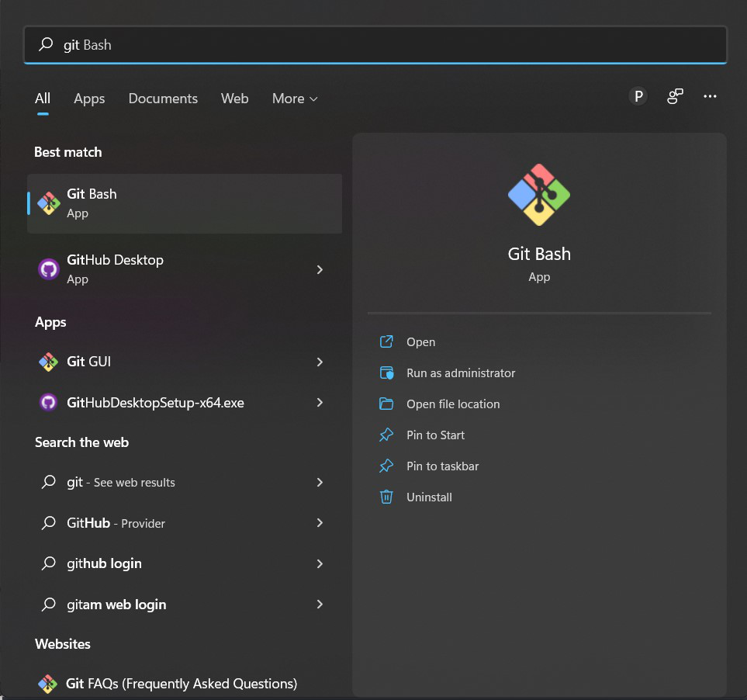Switch to the Documents tab
Viewport: 747px width, 700px height.
[163, 99]
